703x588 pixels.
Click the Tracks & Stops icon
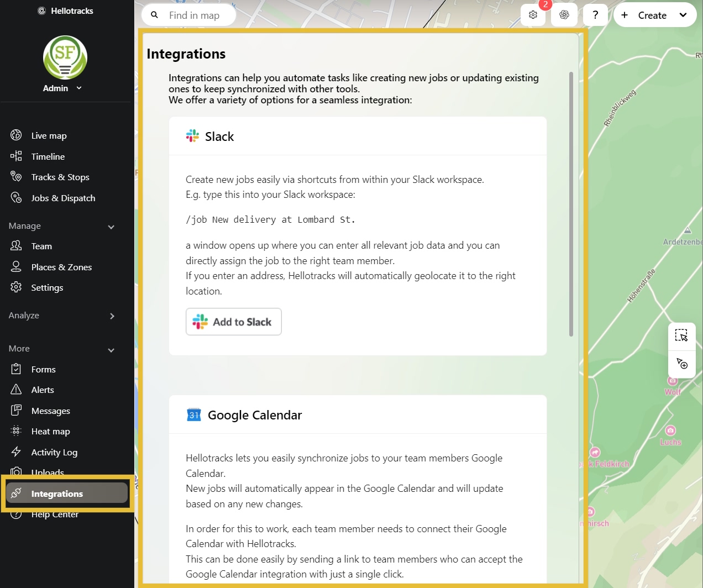(x=16, y=176)
